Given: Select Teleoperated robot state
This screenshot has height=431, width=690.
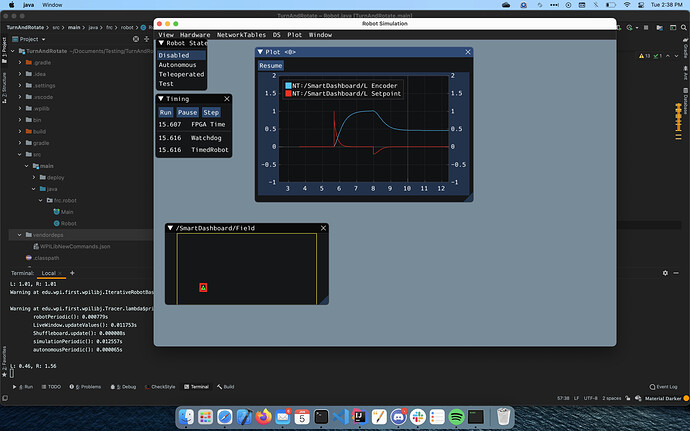Looking at the screenshot, I should (x=181, y=74).
